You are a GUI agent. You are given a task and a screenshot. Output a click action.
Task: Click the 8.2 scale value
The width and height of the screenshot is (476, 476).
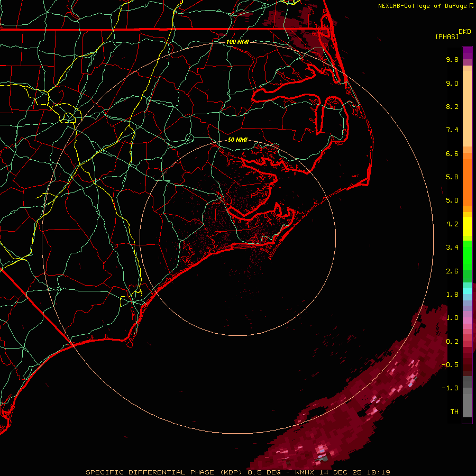[x=452, y=106]
